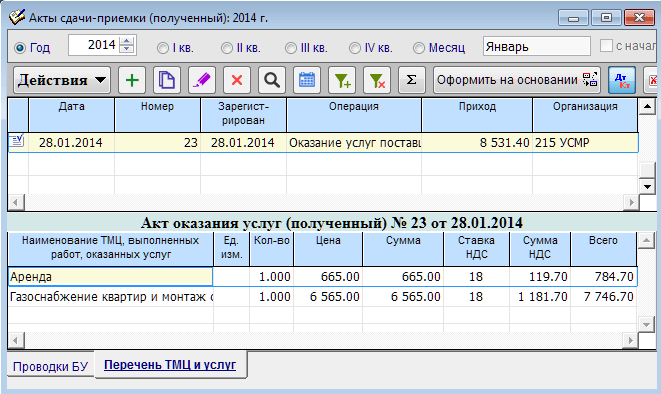This screenshot has height=394, width=661.
Task: Click lower table scroll left arrow
Action: click(x=16, y=340)
